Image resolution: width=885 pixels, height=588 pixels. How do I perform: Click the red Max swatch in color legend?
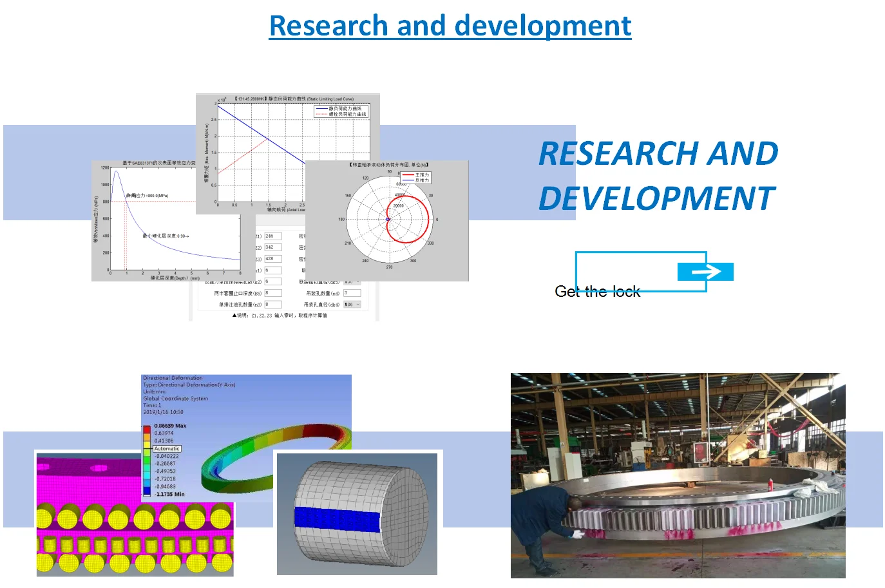tap(147, 429)
